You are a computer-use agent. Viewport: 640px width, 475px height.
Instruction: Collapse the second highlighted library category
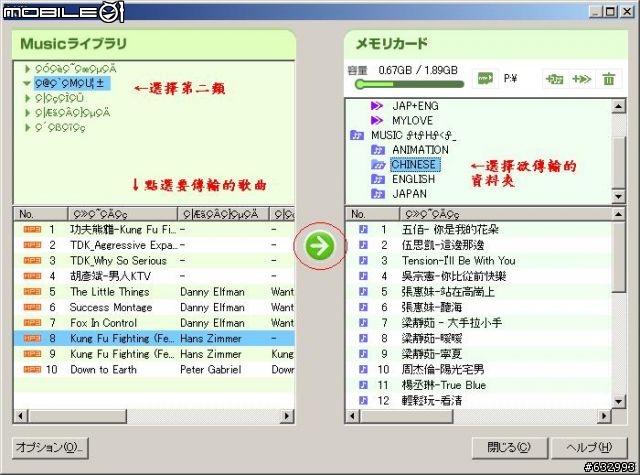(x=27, y=83)
